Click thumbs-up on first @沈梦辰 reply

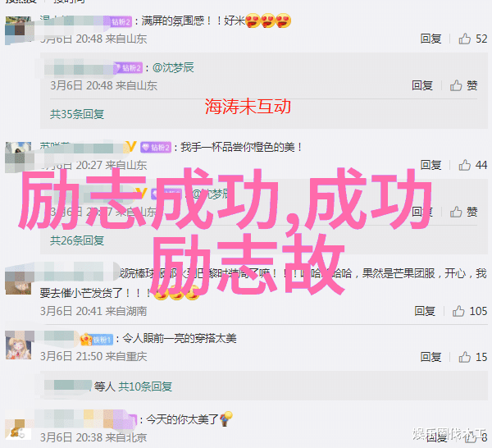[x=456, y=85]
